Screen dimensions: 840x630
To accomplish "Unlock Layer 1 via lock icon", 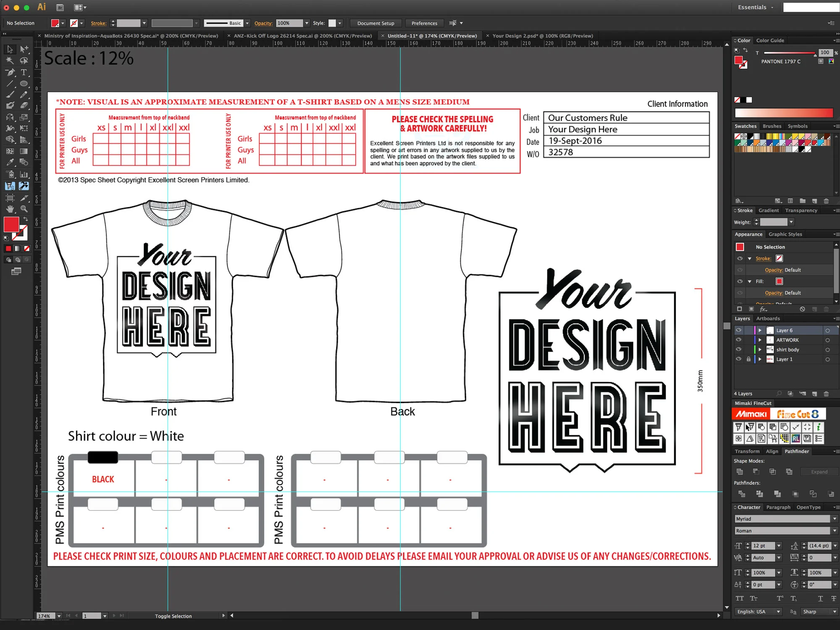I will tap(748, 359).
